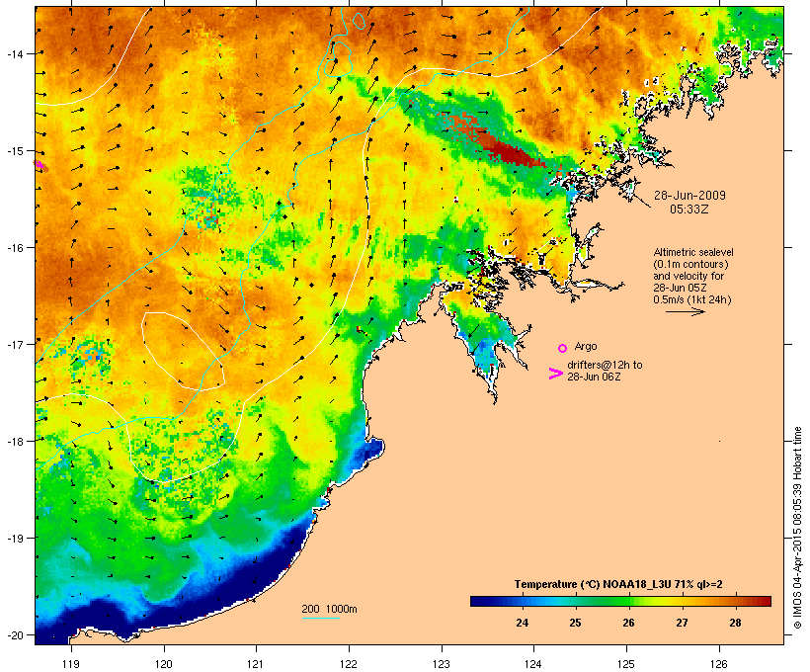Click the temperature color bar

coord(620,601)
